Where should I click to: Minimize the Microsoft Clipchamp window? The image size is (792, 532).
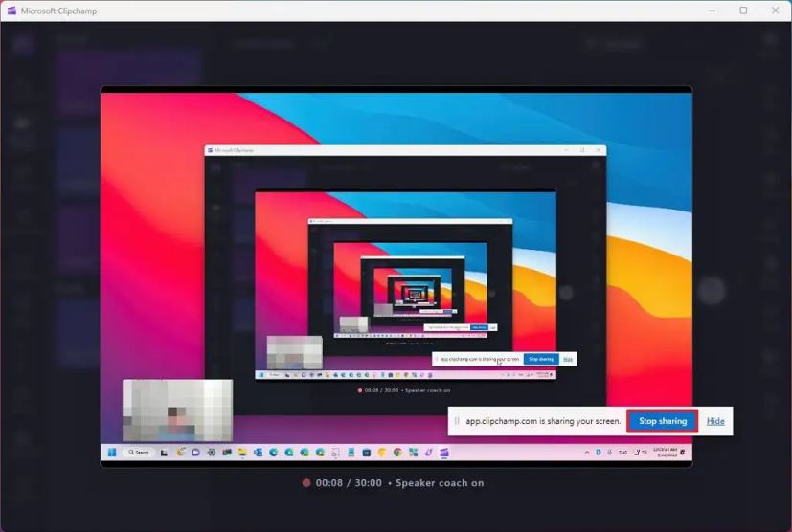click(x=713, y=11)
